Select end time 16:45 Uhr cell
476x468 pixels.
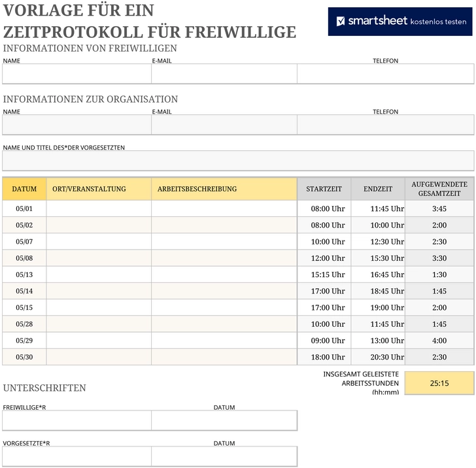click(378, 275)
